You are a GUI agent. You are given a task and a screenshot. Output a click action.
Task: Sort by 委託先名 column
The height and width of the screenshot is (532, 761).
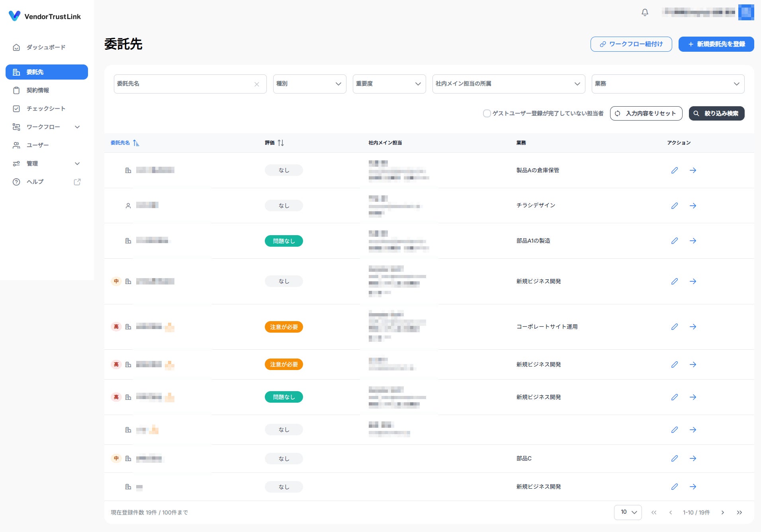[x=125, y=143]
